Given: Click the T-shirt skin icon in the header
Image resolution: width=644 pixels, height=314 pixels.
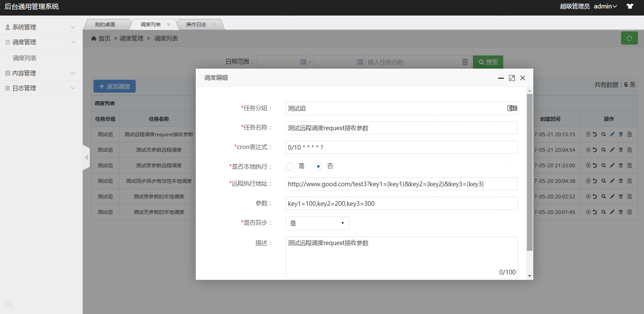Looking at the screenshot, I should pyautogui.click(x=630, y=6).
